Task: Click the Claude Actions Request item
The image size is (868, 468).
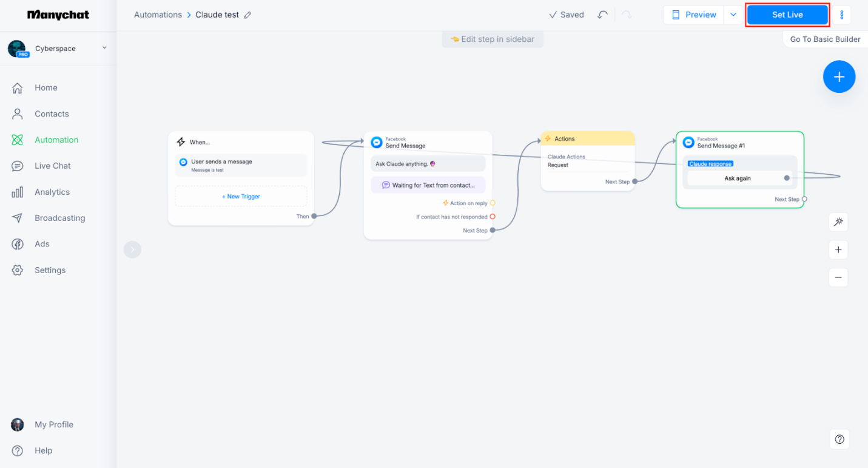Action: 588,161
